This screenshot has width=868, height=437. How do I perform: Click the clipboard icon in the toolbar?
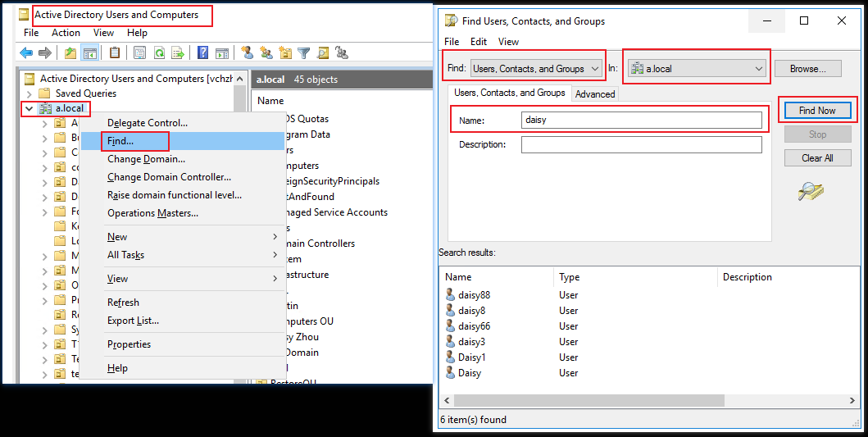115,52
